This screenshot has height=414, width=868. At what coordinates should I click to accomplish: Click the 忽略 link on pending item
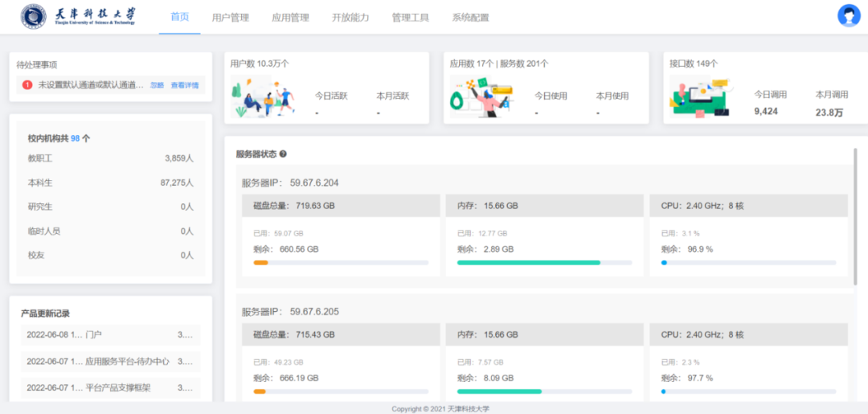pyautogui.click(x=157, y=85)
